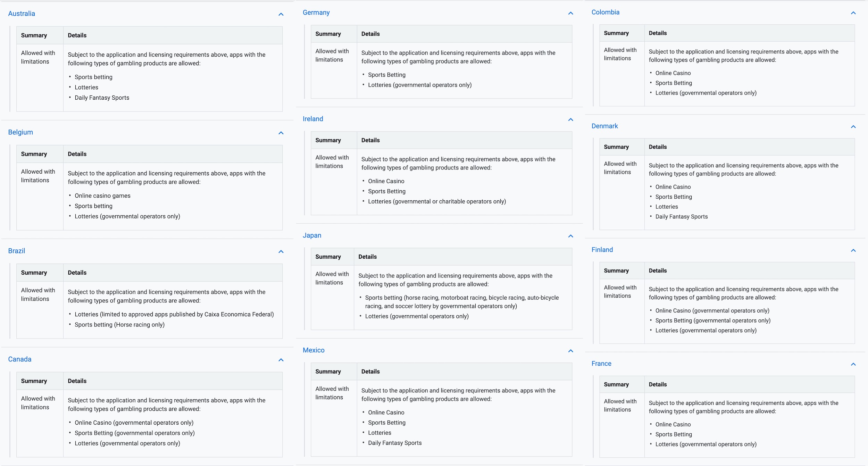This screenshot has width=868, height=466.
Task: Collapse the Germany section chevron
Action: [570, 13]
